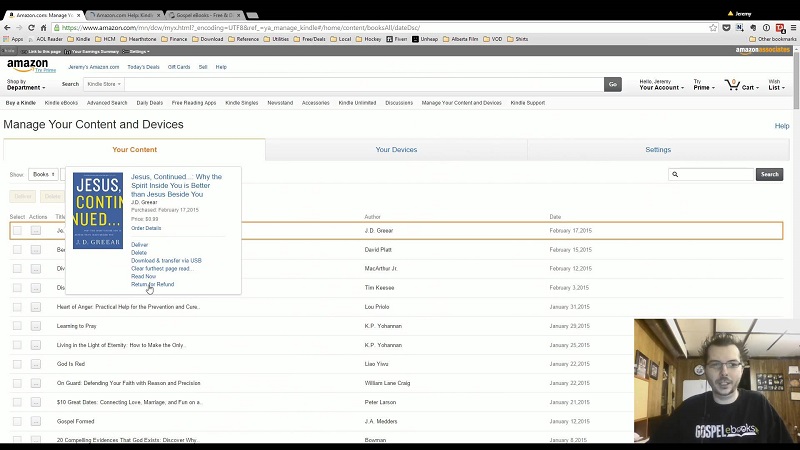
Task: Open the Pocket extension icon
Action: (x=727, y=28)
